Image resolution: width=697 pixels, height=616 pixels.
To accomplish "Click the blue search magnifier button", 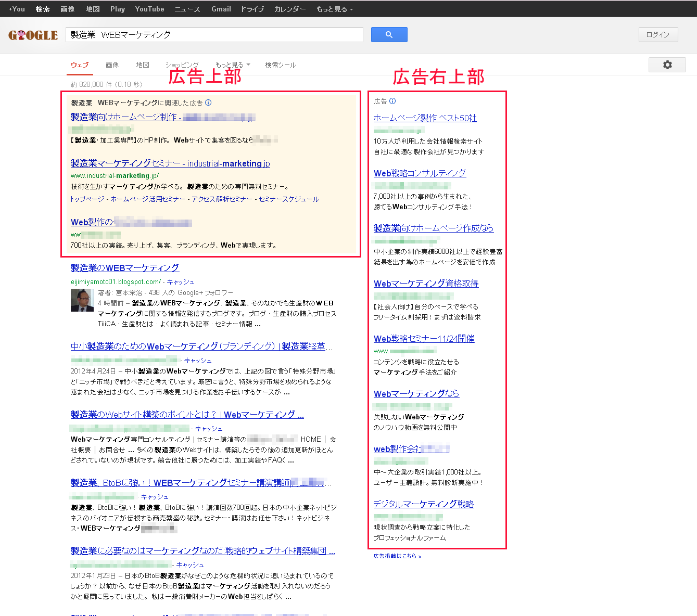I will coord(389,34).
